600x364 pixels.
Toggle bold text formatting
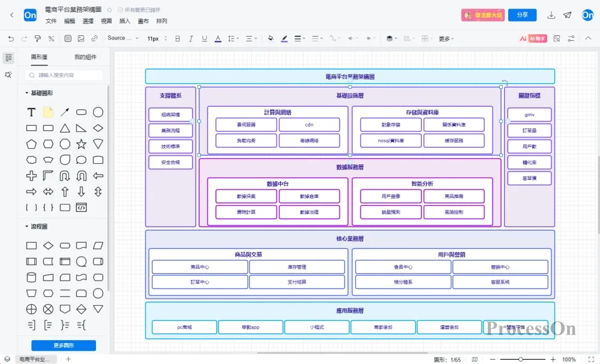click(x=178, y=38)
